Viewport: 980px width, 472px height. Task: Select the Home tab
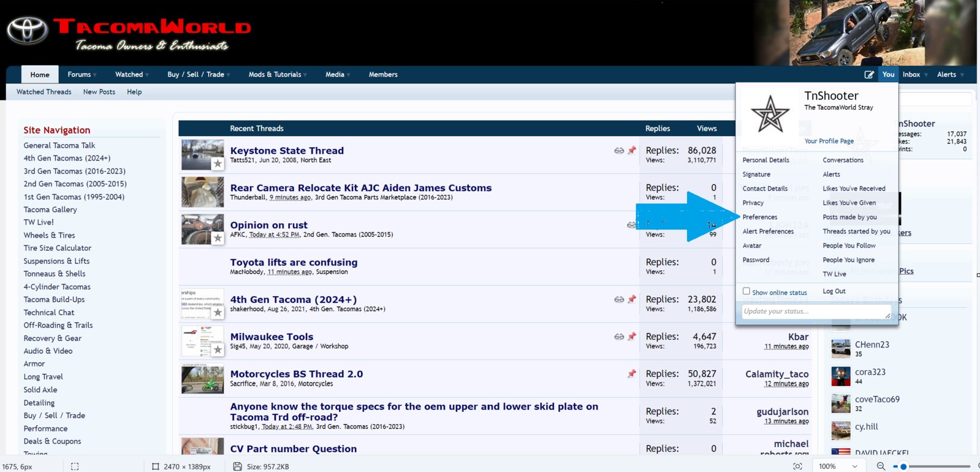point(40,75)
